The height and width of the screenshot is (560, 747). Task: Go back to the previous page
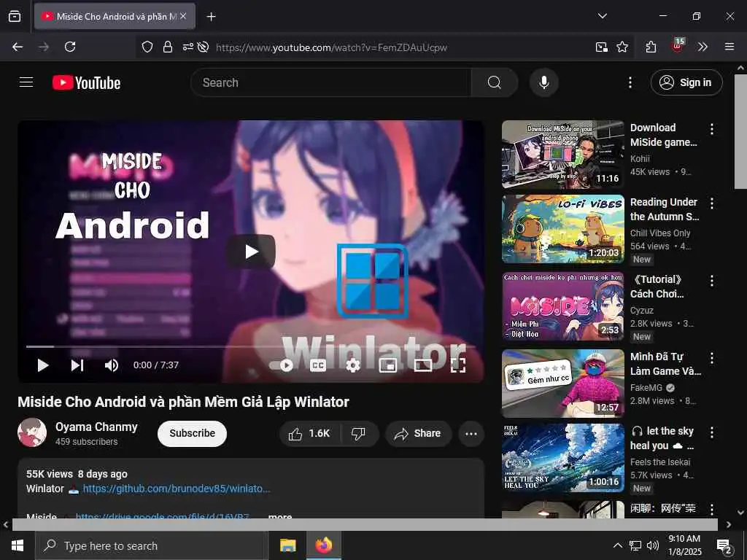pos(18,47)
